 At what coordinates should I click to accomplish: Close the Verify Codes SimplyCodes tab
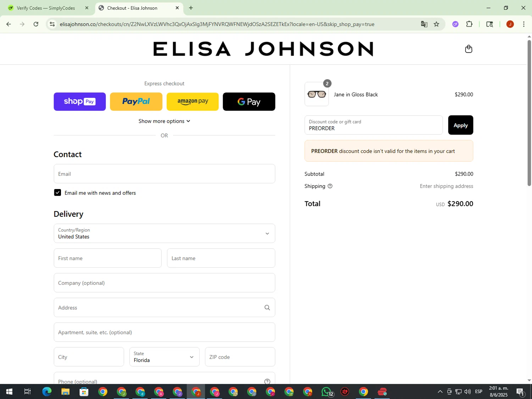click(x=87, y=8)
